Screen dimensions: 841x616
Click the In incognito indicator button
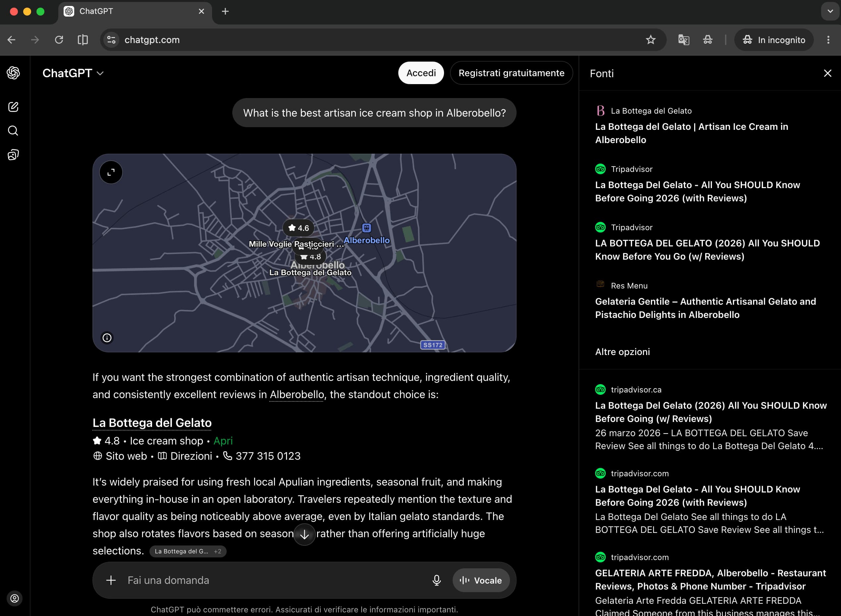pos(773,40)
